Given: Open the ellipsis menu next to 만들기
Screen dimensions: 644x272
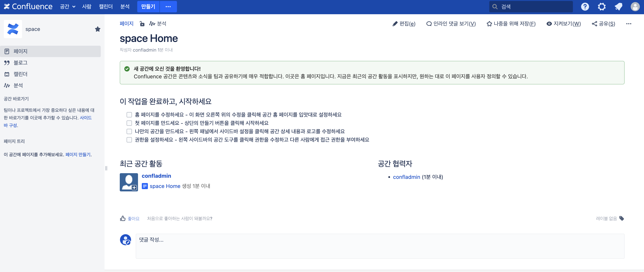Looking at the screenshot, I should (x=168, y=7).
